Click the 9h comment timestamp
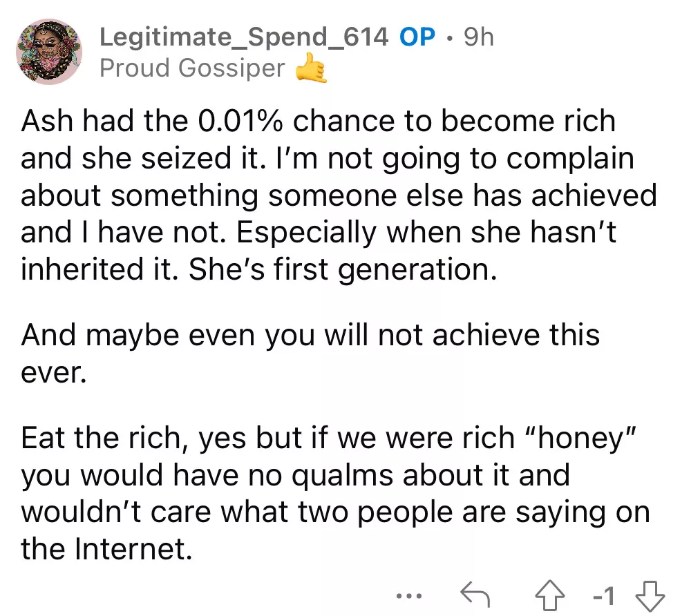 [x=478, y=37]
